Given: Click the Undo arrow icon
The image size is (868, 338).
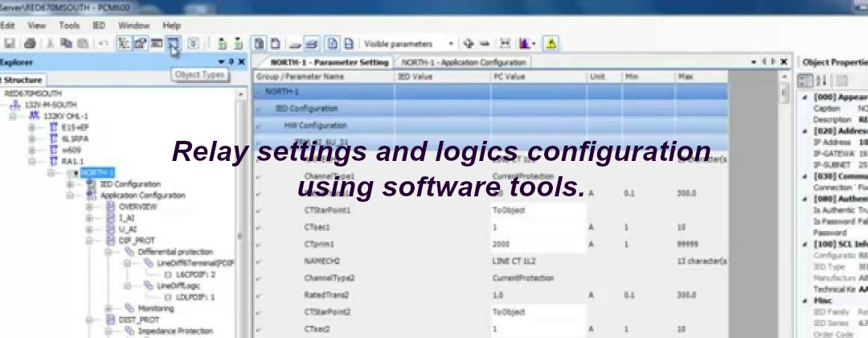Looking at the screenshot, I should click(x=104, y=43).
